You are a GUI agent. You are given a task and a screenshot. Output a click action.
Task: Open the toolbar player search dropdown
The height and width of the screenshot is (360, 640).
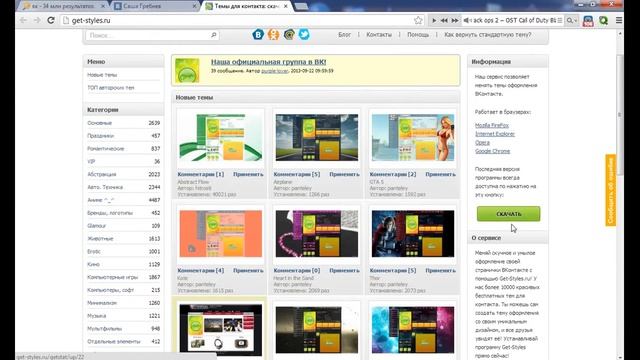pyautogui.click(x=571, y=20)
